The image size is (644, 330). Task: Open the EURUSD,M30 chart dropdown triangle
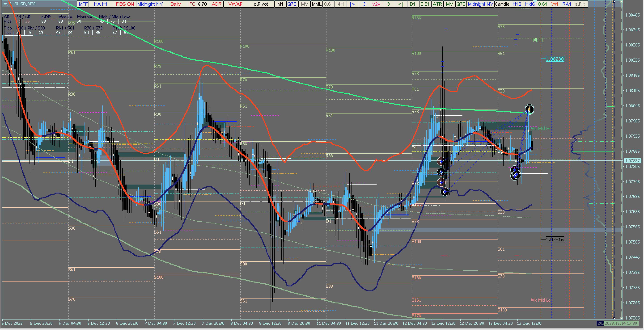(x=5, y=4)
